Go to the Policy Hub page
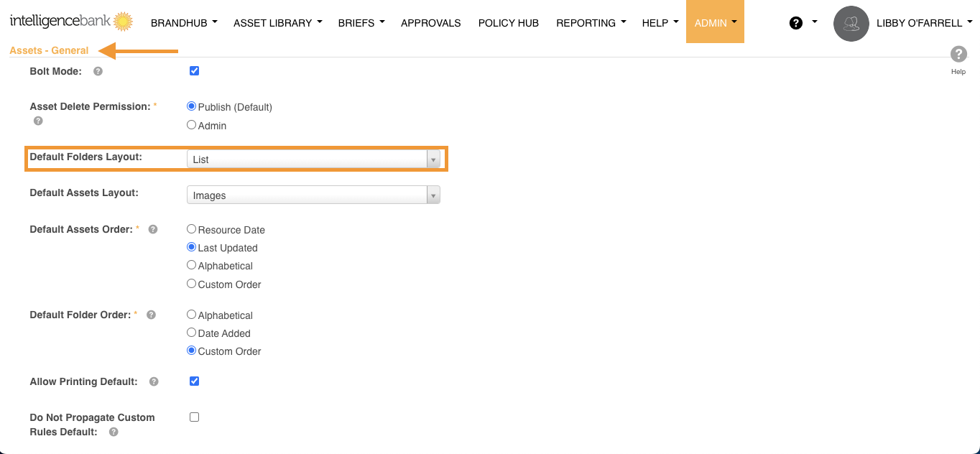This screenshot has width=980, height=454. 508,23
